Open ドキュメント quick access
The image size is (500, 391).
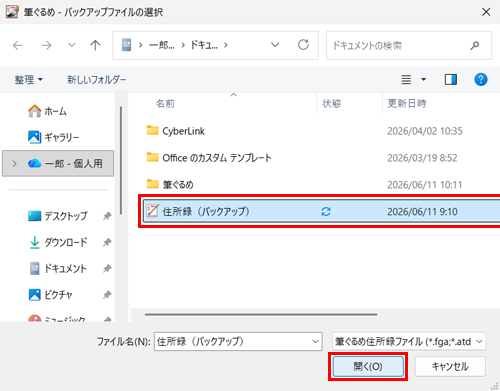(58, 268)
